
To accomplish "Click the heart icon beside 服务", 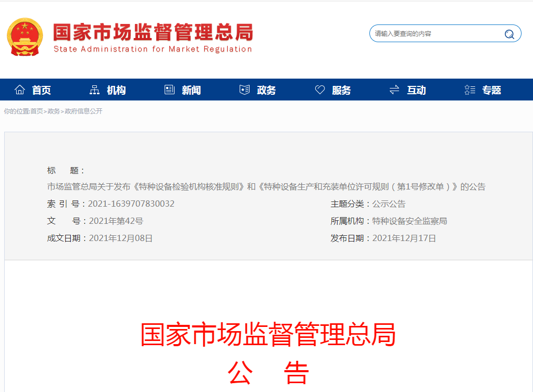I will (x=320, y=90).
